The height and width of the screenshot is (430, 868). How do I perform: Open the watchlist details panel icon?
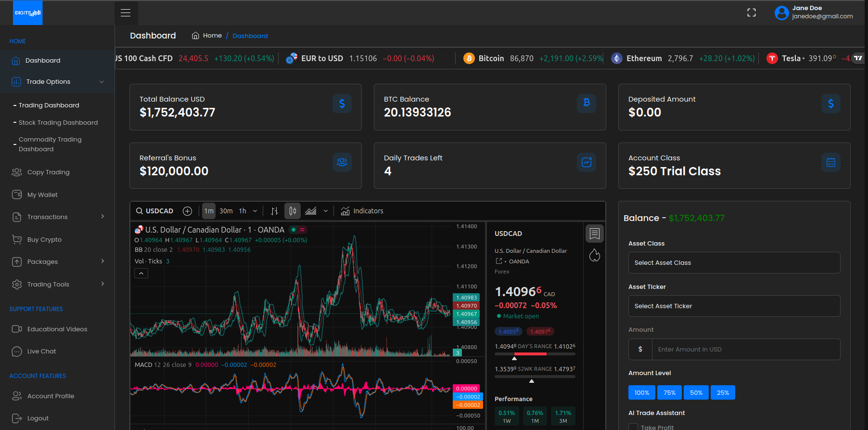tap(595, 234)
